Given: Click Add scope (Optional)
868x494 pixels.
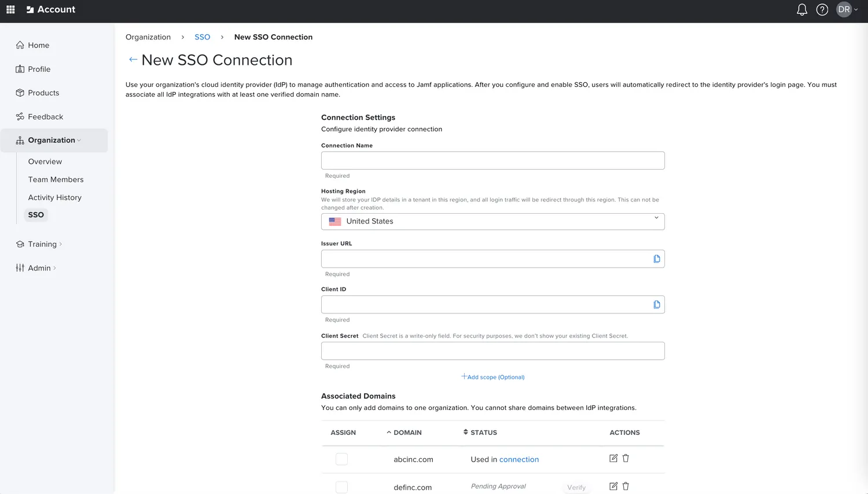Looking at the screenshot, I should point(492,376).
